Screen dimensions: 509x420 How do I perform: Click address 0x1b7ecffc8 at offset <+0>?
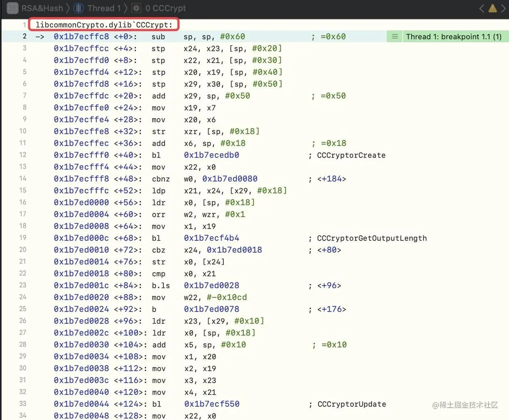click(81, 37)
